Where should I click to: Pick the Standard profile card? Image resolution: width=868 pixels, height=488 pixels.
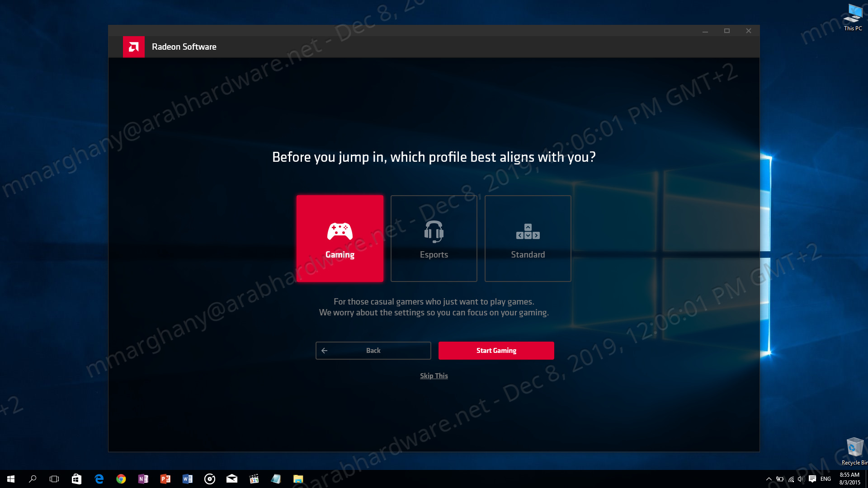pos(528,239)
